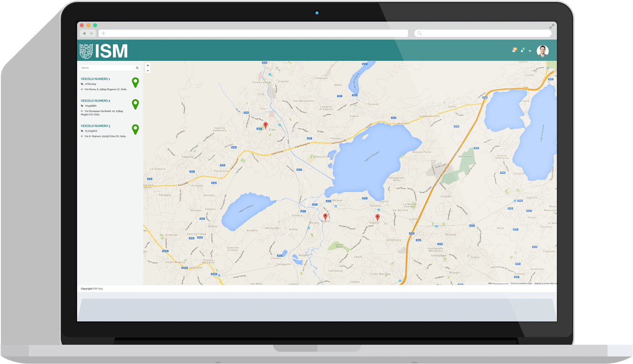Screen dimensions: 633x364
Task: Click the ISM logo in the header
Action: coord(103,50)
